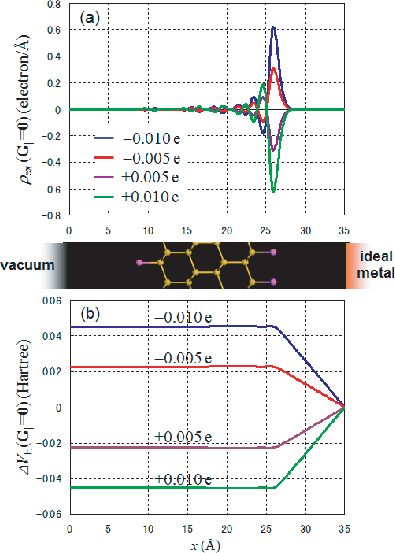Click the upper right purple atom in the structure
This screenshot has height=553, width=395.
273,252
